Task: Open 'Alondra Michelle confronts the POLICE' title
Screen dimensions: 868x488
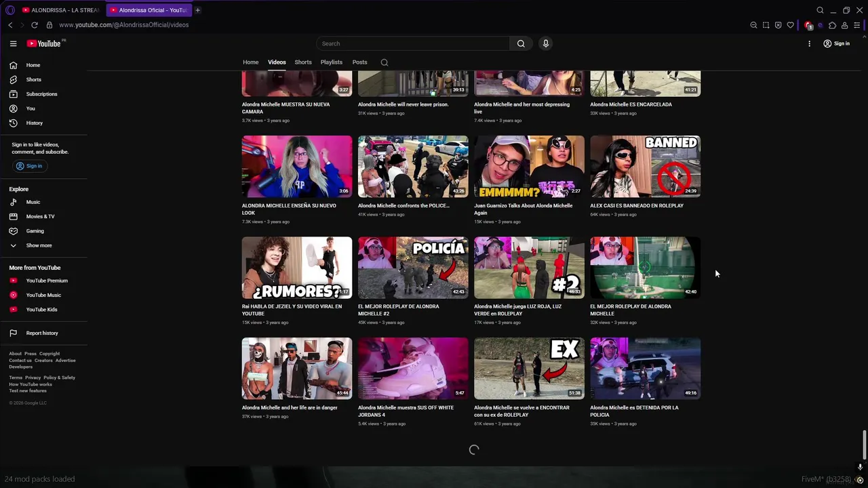Action: click(x=403, y=205)
